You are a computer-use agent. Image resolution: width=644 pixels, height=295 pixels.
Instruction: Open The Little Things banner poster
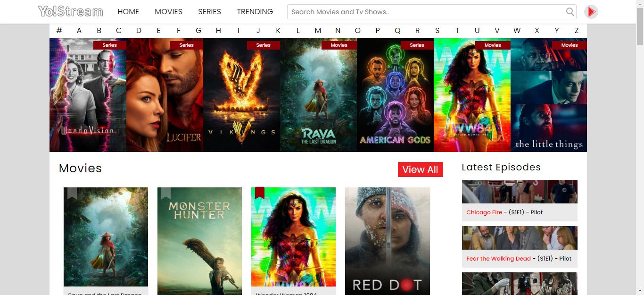[549, 95]
